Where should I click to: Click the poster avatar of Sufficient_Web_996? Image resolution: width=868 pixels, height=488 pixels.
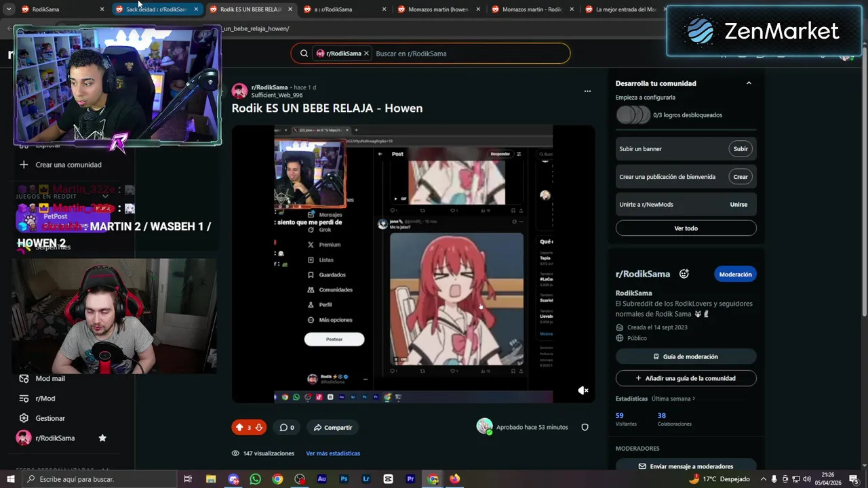pyautogui.click(x=239, y=91)
